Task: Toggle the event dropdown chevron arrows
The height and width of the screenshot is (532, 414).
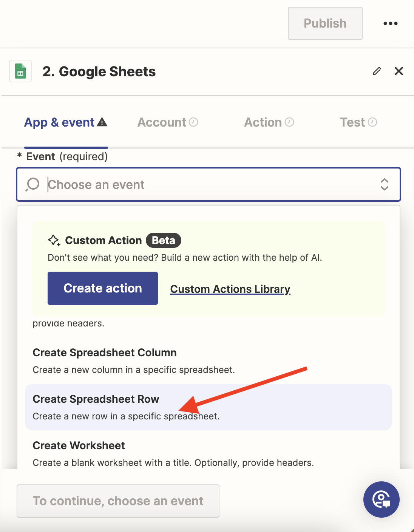Action: (x=384, y=184)
